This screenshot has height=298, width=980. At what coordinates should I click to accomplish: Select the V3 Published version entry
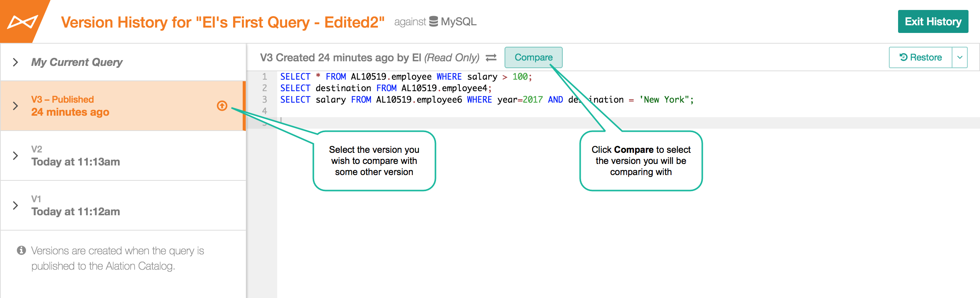click(123, 106)
